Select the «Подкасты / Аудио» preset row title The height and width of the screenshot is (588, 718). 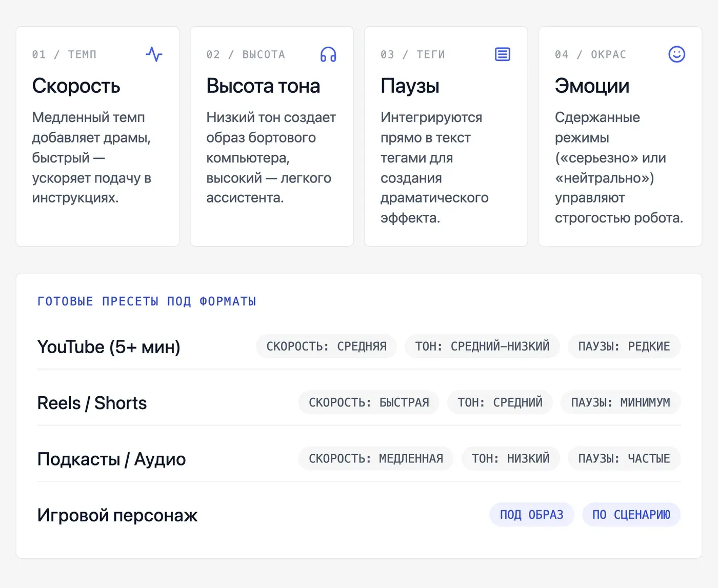tap(111, 459)
